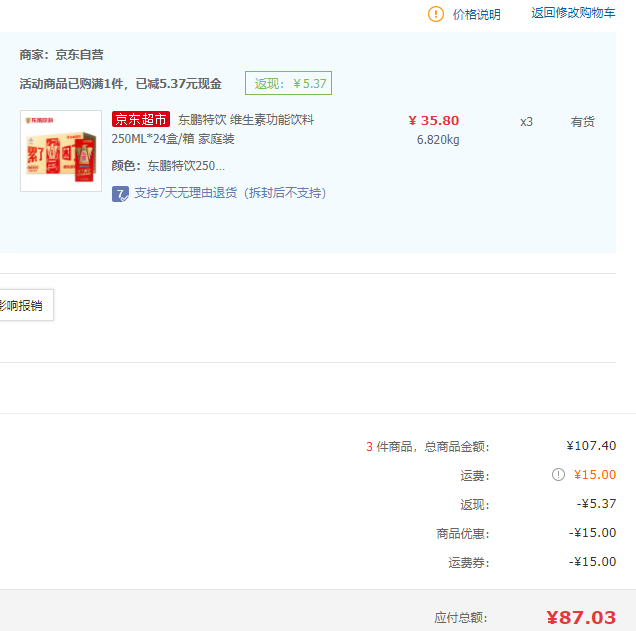
Task: Click the 250ML*24盒/箱 家庭装 description line
Action: pos(173,139)
